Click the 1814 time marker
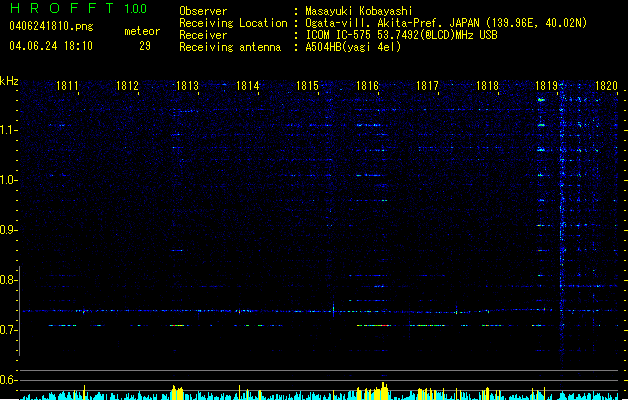The image size is (629, 400). pyautogui.click(x=248, y=86)
